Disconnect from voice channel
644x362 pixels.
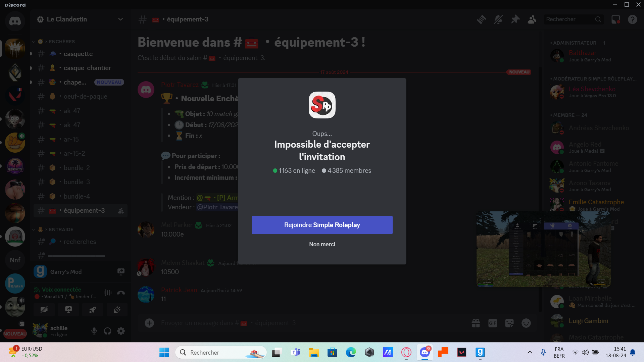click(x=121, y=293)
